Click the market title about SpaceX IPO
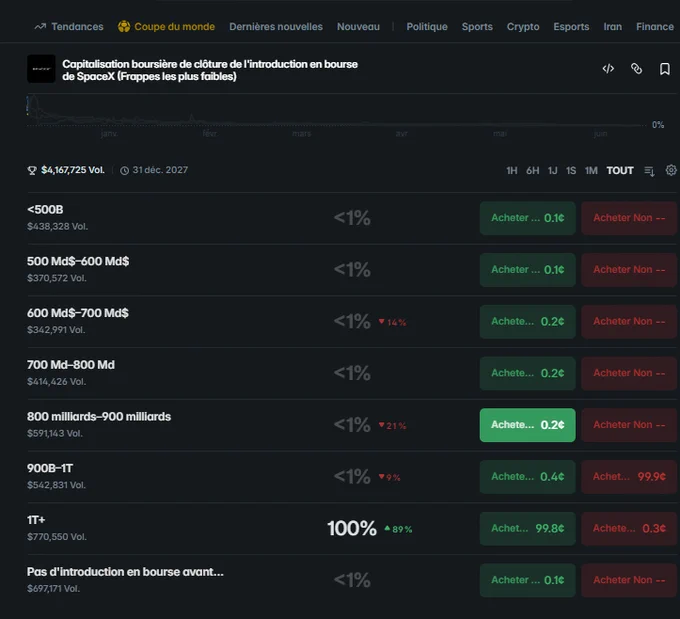Viewport: 680px width, 619px height. pyautogui.click(x=210, y=70)
